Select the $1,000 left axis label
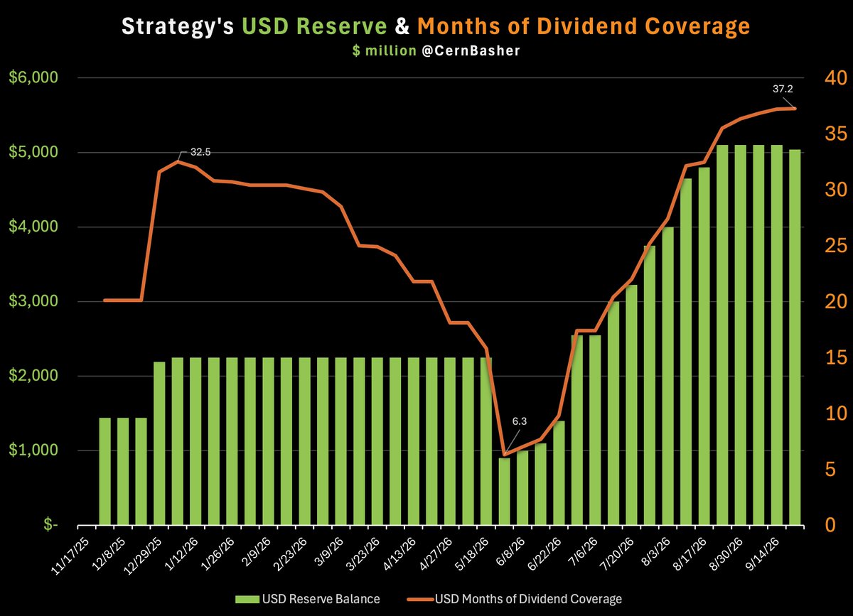This screenshot has width=853, height=616. click(33, 451)
